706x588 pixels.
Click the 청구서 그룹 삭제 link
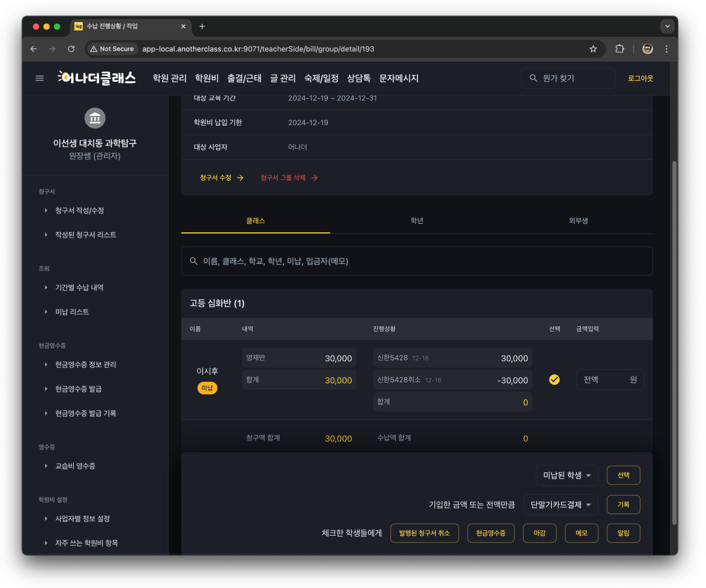[289, 178]
